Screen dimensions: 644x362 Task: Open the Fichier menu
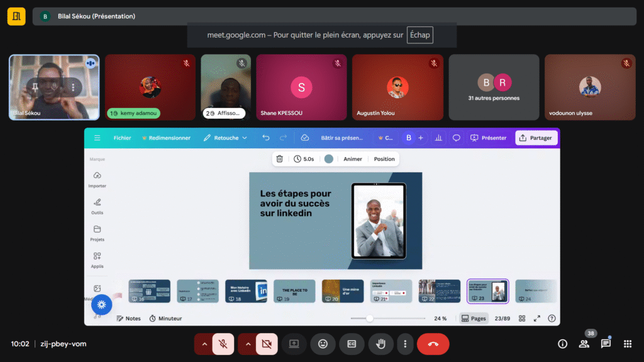tap(123, 138)
